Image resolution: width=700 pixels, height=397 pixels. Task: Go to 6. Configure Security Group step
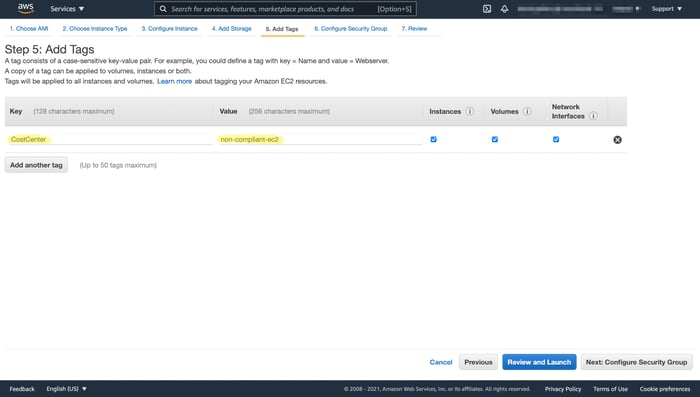[x=350, y=29]
